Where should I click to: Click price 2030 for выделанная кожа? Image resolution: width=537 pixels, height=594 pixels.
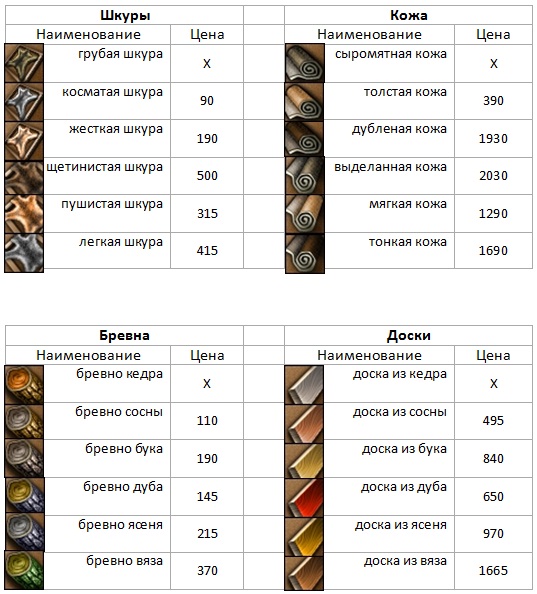click(493, 176)
